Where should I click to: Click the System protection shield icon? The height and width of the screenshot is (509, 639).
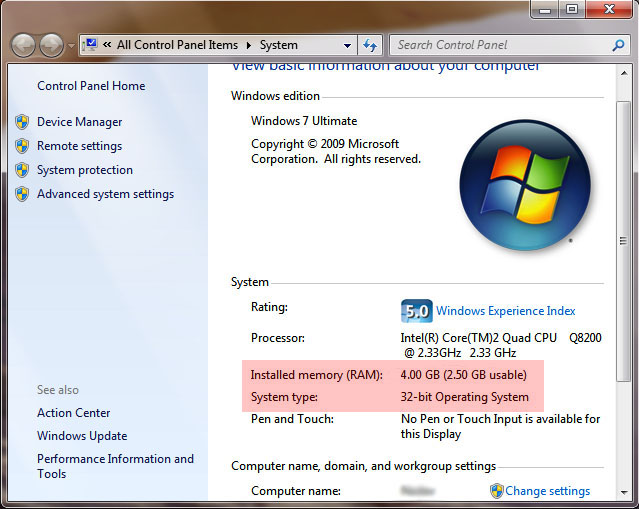point(22,170)
